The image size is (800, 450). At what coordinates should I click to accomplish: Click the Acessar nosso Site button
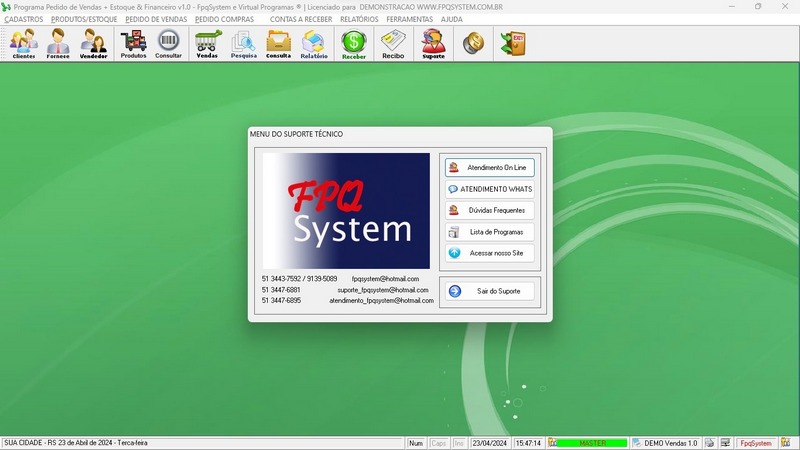[490, 253]
